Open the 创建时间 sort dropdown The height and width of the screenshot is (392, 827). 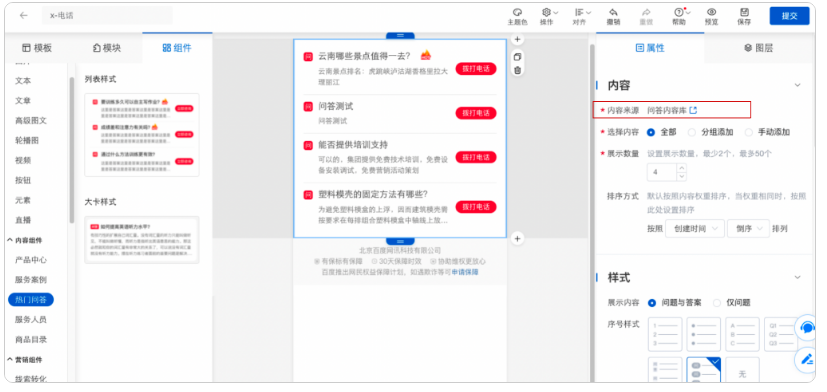pos(695,229)
